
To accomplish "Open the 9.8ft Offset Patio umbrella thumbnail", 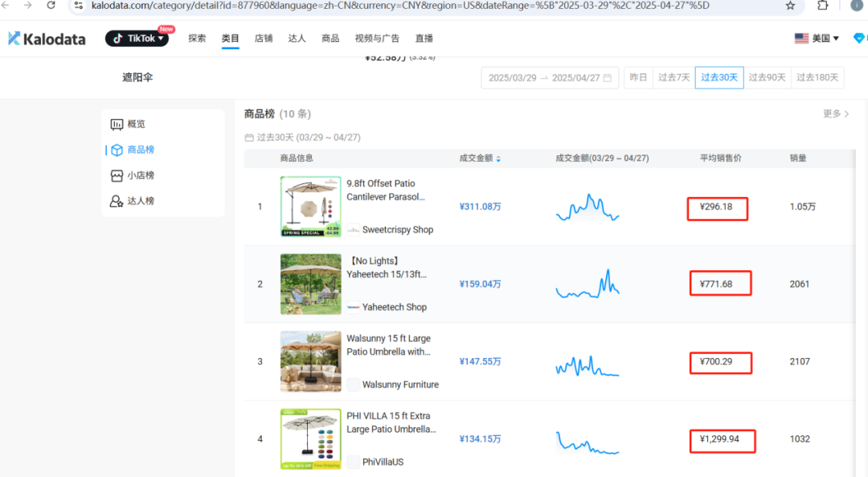I will [x=310, y=207].
